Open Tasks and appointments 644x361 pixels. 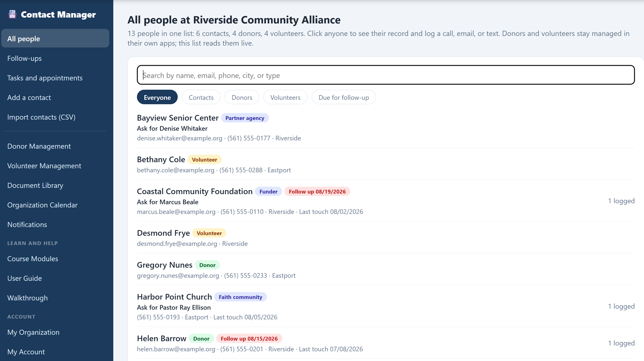(x=55, y=78)
